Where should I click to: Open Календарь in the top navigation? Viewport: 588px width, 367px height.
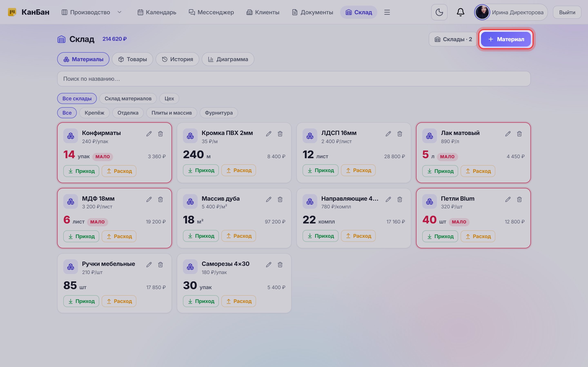(157, 12)
